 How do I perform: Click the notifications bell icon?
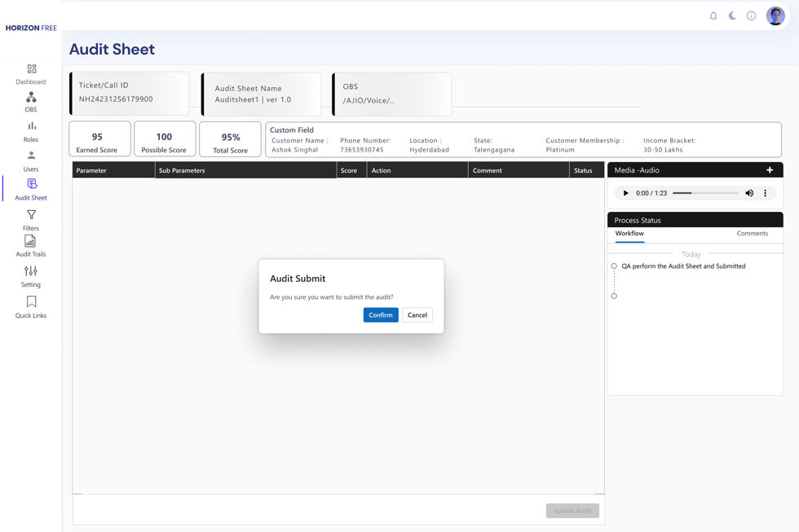pos(713,15)
